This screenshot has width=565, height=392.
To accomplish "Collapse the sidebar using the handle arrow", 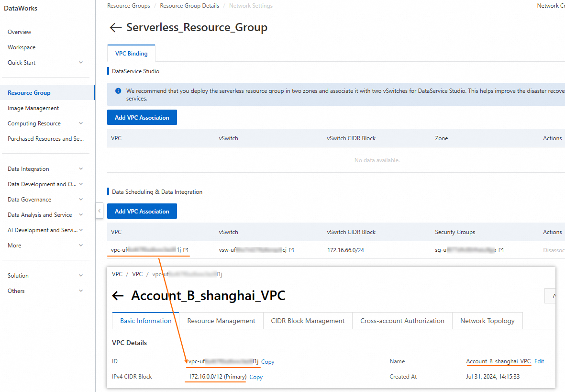I will [x=99, y=211].
